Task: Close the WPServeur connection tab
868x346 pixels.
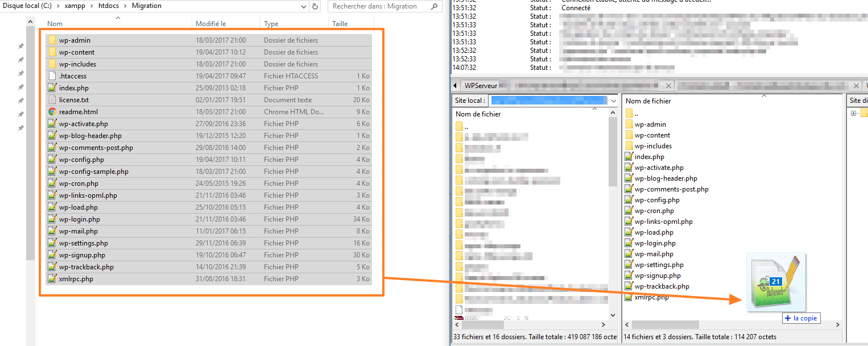Action: click(x=668, y=85)
